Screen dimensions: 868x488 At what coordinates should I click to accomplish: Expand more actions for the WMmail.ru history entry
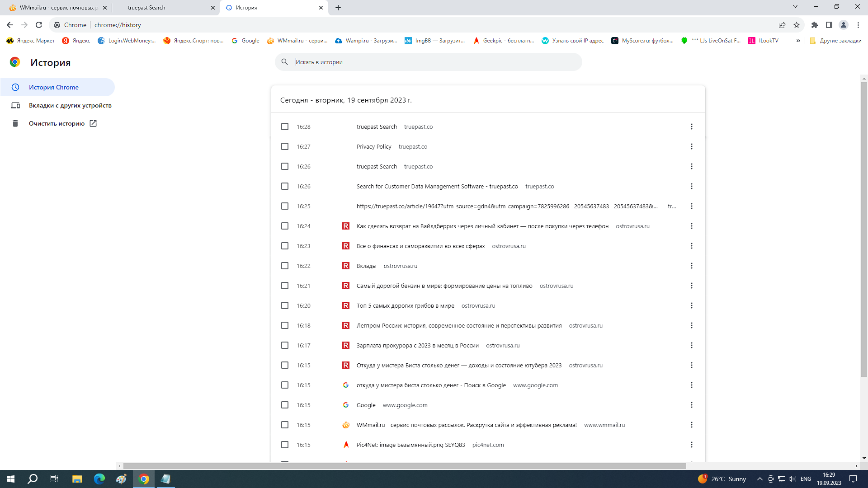[691, 425]
